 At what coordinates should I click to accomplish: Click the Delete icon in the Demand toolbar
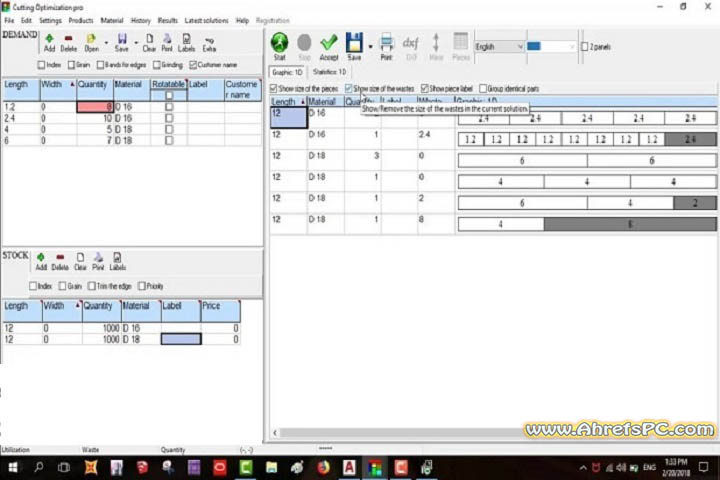point(68,39)
